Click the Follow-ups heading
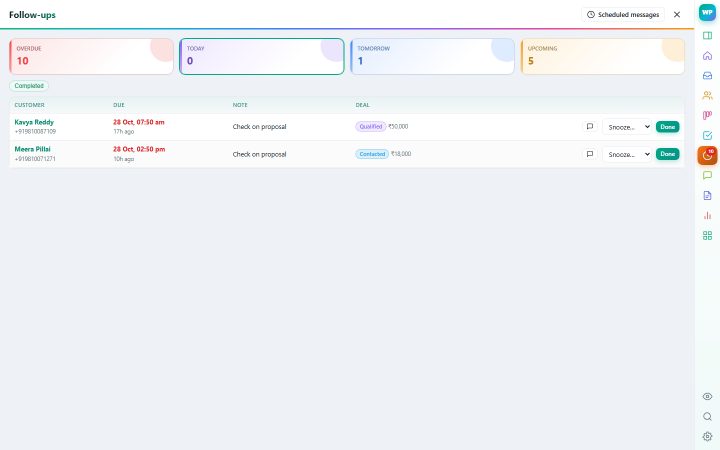 point(32,15)
